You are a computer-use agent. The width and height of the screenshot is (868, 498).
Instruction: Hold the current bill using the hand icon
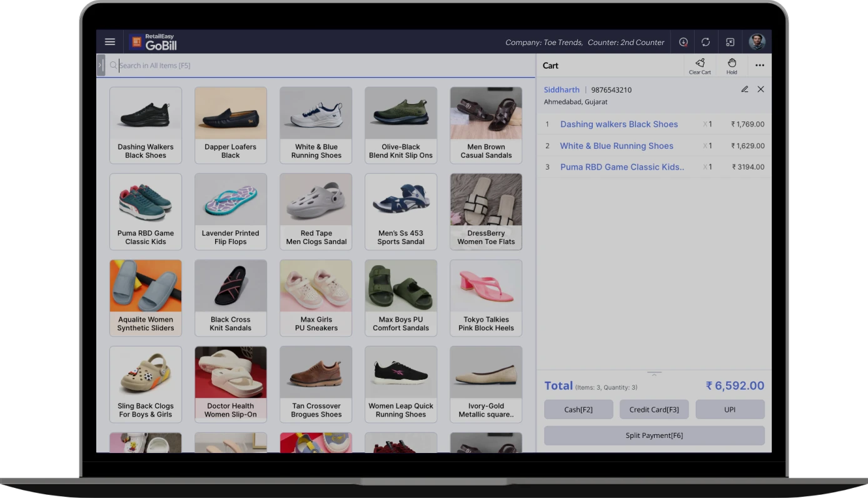coord(731,65)
